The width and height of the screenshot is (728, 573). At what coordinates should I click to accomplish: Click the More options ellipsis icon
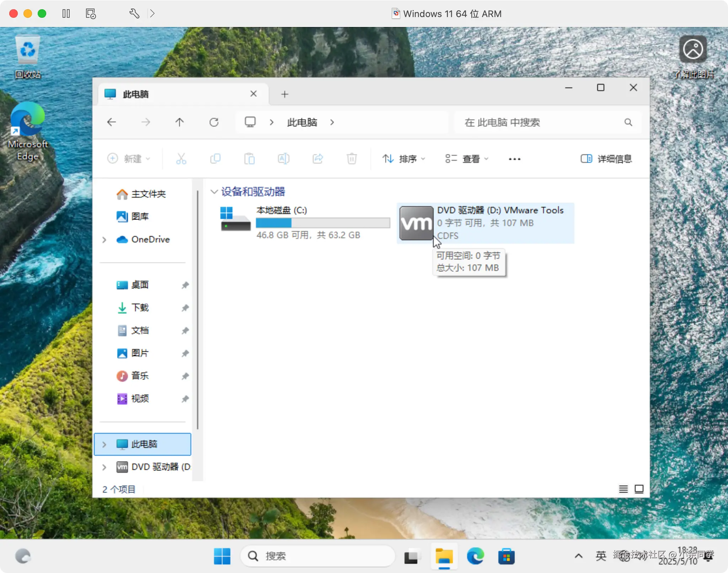(514, 159)
